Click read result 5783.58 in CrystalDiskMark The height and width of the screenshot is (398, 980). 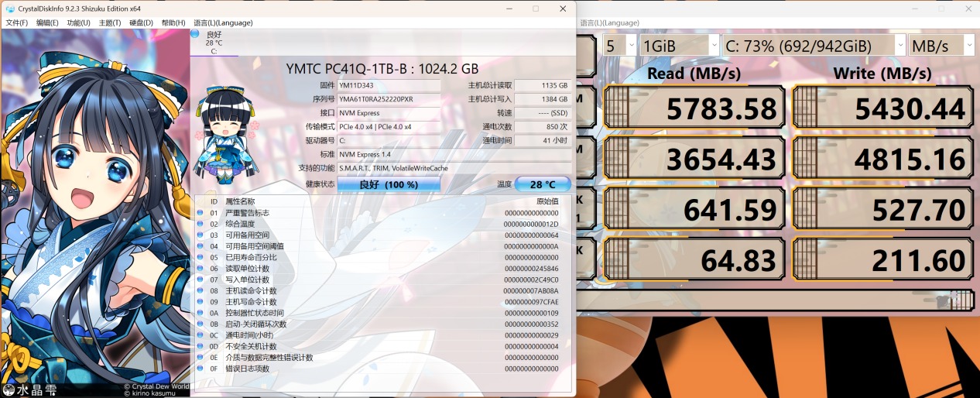click(694, 109)
